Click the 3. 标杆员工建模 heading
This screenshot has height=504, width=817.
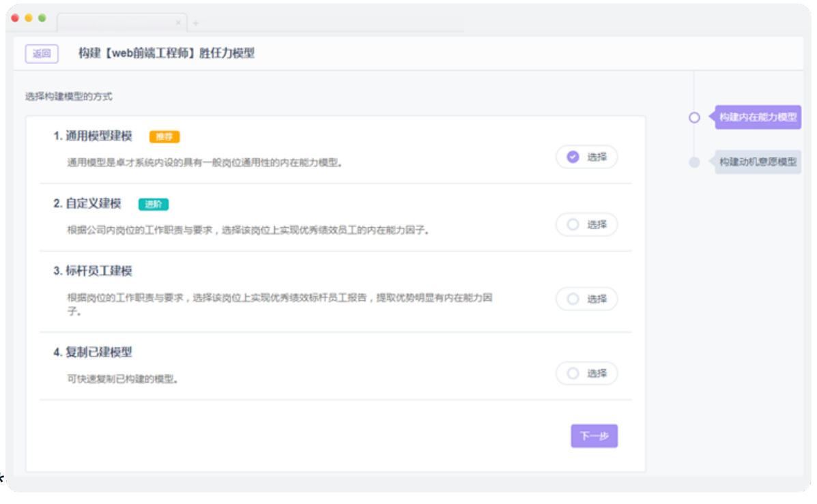(x=93, y=271)
